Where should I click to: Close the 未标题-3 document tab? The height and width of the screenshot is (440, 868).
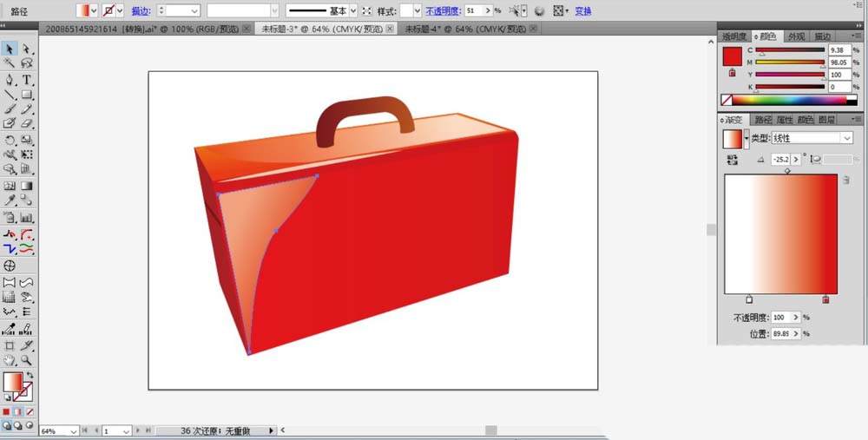391,29
